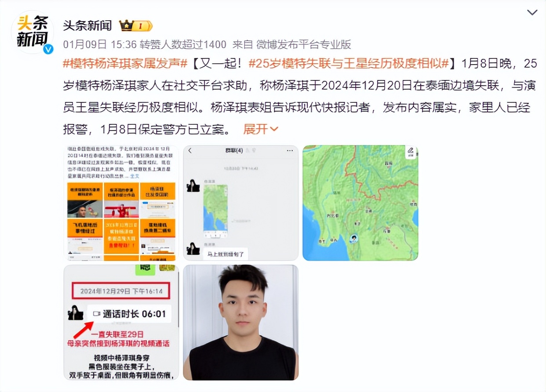The width and height of the screenshot is (546, 392).
Task: Open the 头条新闻 account name link
Action: pyautogui.click(x=87, y=25)
